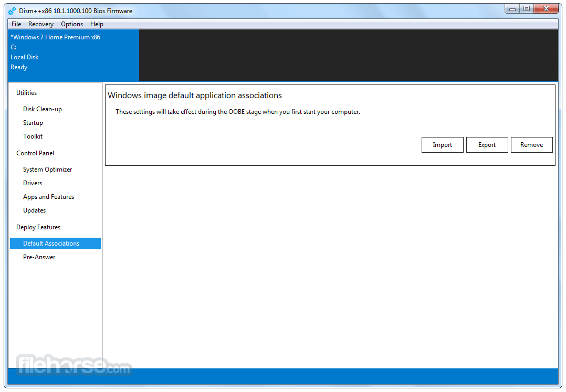Select Default Associations in sidebar
The width and height of the screenshot is (566, 392).
click(x=55, y=243)
